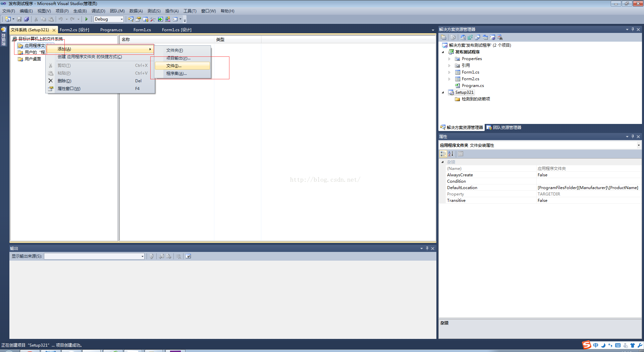Switch to 团队资源管理器 tab
Screen dimensions: 644x352
point(504,128)
